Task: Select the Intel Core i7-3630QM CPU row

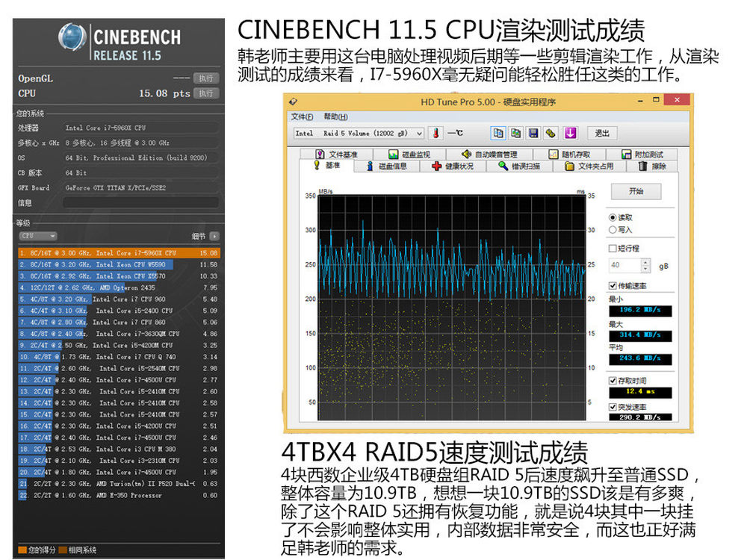Action: tap(119, 334)
